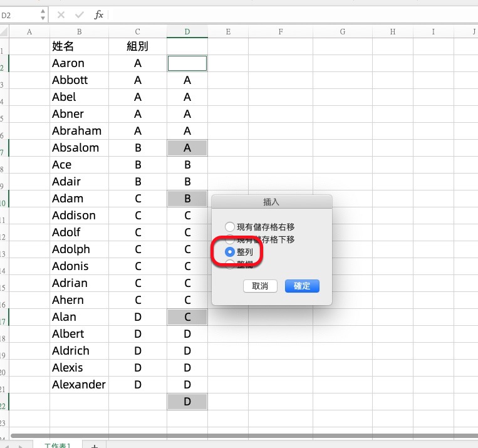The height and width of the screenshot is (448, 478).
Task: Click the cell containing Abel
Action: click(x=80, y=97)
